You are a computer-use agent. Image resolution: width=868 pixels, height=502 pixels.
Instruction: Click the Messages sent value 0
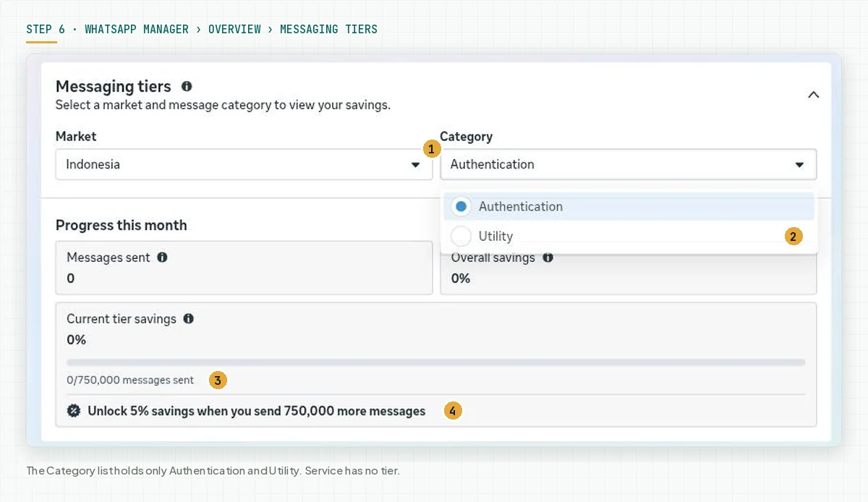tap(71, 278)
